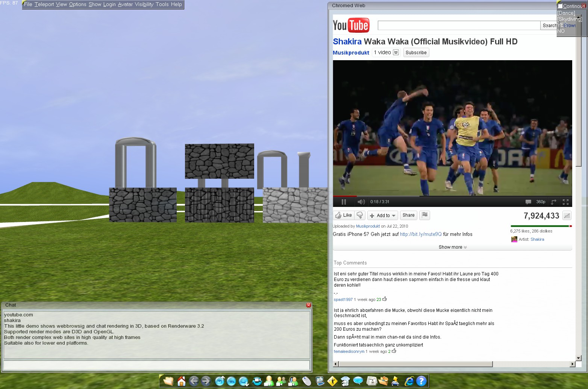Focus the YouTube search box
This screenshot has width=588, height=389.
pos(459,25)
